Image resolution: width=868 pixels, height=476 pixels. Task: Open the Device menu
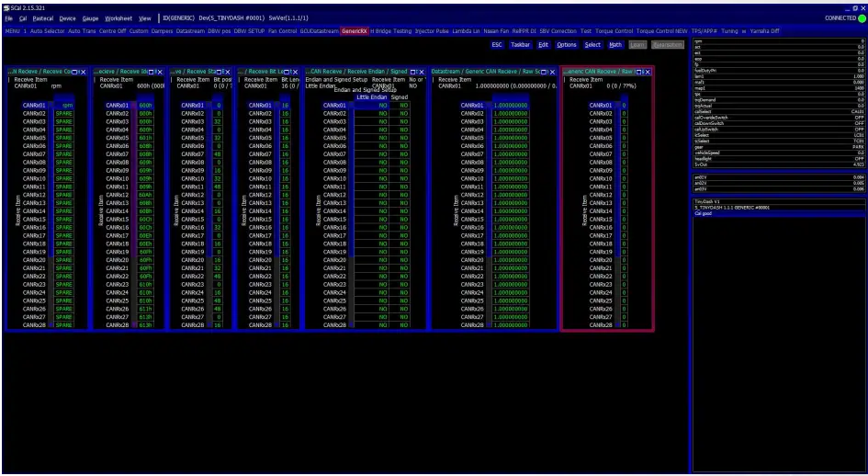[68, 18]
